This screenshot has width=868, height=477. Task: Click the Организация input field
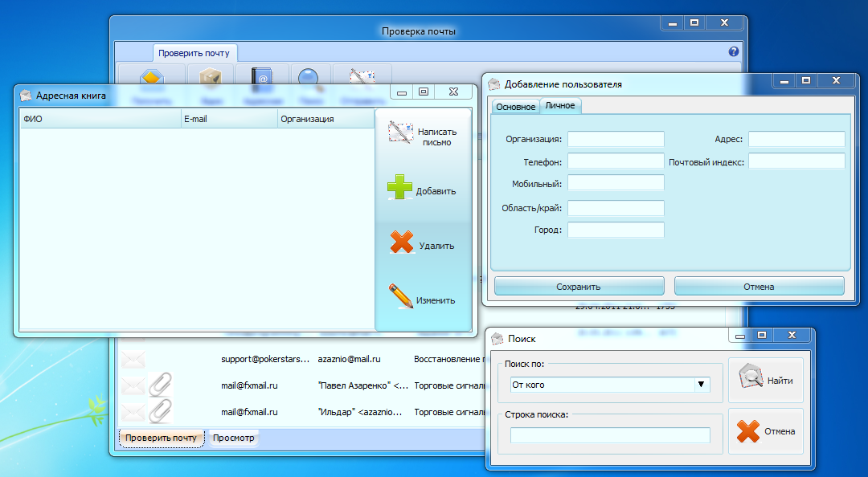point(616,139)
